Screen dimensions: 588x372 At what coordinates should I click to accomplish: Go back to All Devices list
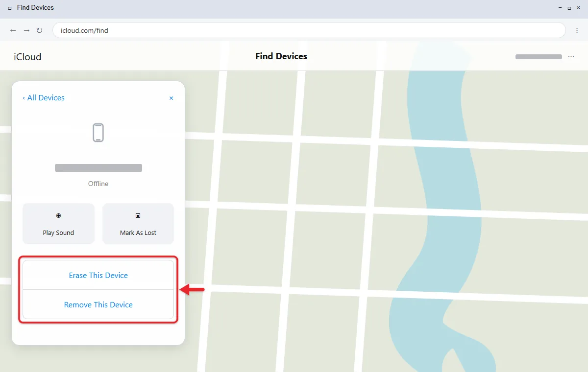44,98
